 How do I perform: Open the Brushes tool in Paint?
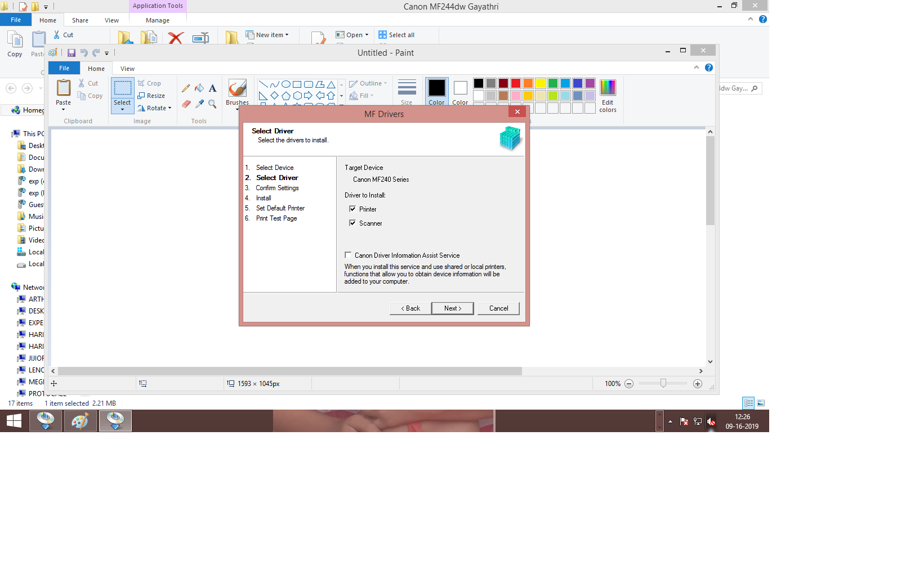[x=237, y=92]
